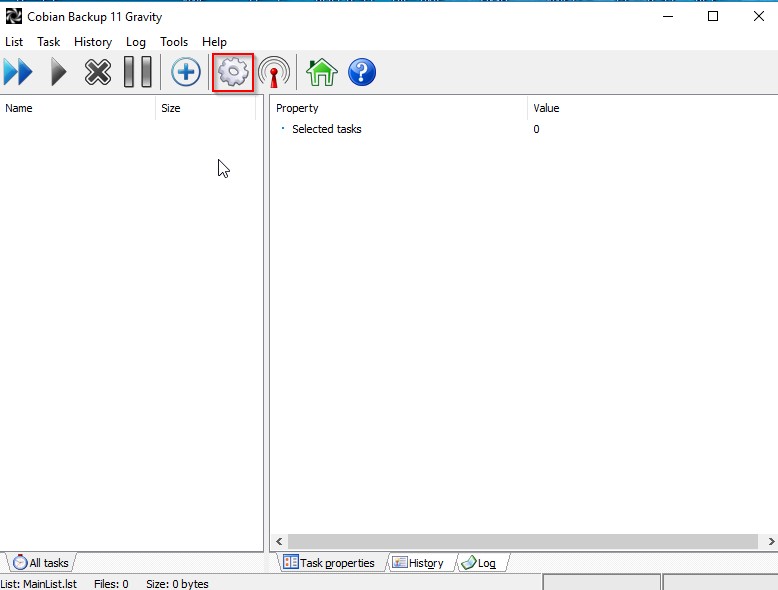Sort task list by Size column
This screenshot has height=590, width=778.
[x=205, y=108]
